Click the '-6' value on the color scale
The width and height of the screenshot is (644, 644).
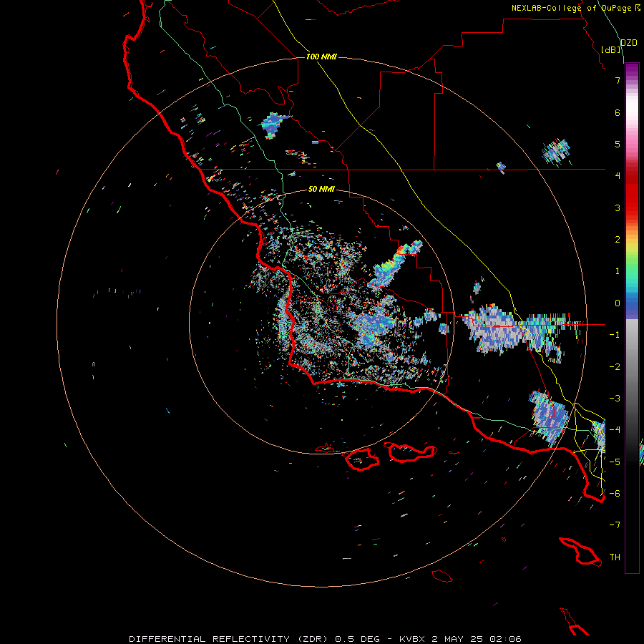615,493
